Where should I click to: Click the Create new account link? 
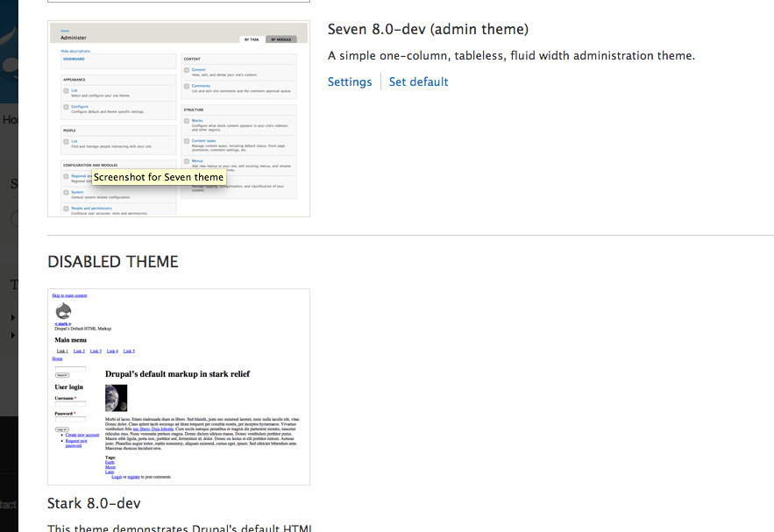[82, 435]
